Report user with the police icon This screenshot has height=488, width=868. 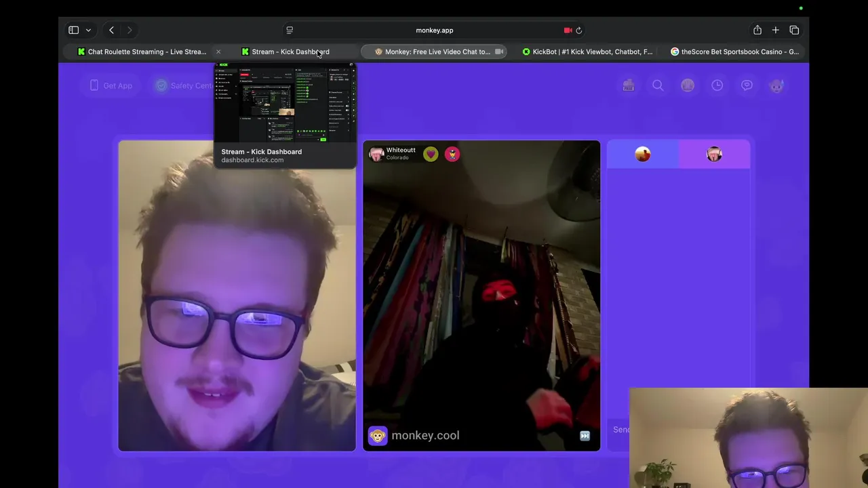[x=452, y=154]
